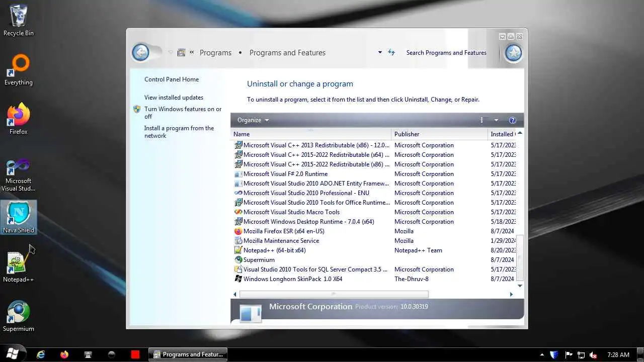
Task: Click Windows Longhorn SkinPack program icon
Action: (x=238, y=279)
